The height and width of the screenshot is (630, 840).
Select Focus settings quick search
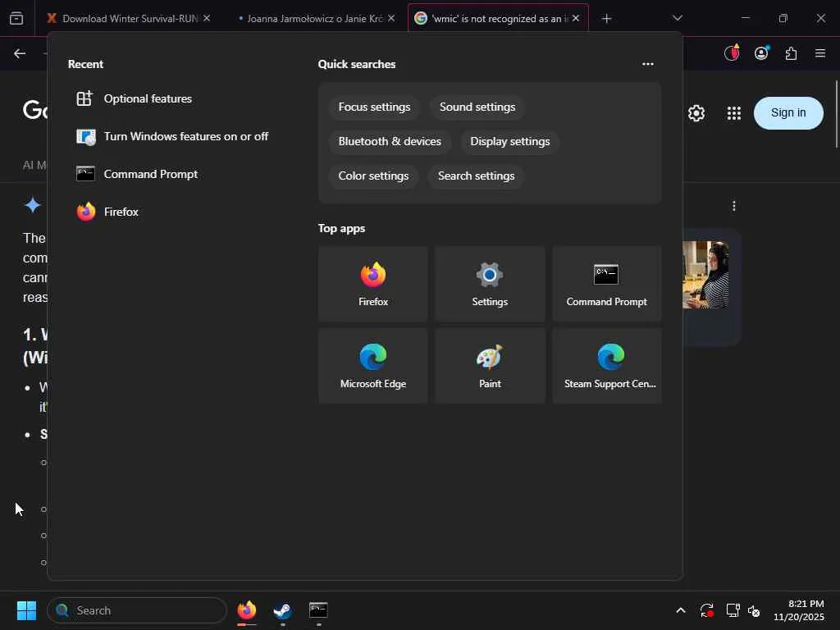tap(374, 107)
